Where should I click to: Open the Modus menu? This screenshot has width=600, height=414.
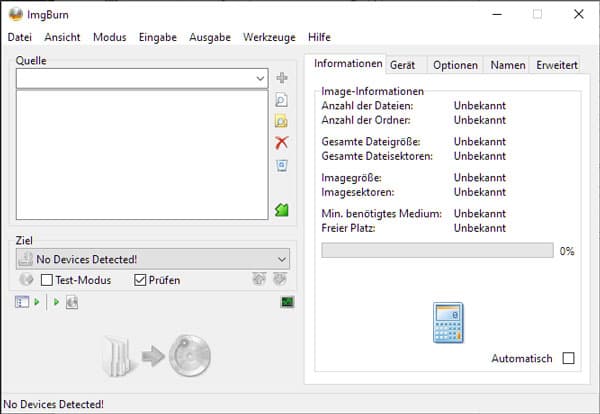click(109, 37)
